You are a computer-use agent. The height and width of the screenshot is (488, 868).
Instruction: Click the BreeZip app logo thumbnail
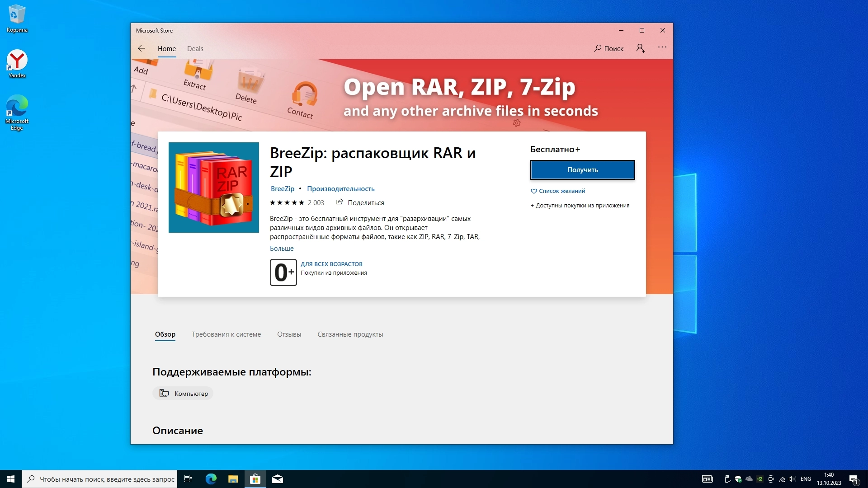coord(214,188)
